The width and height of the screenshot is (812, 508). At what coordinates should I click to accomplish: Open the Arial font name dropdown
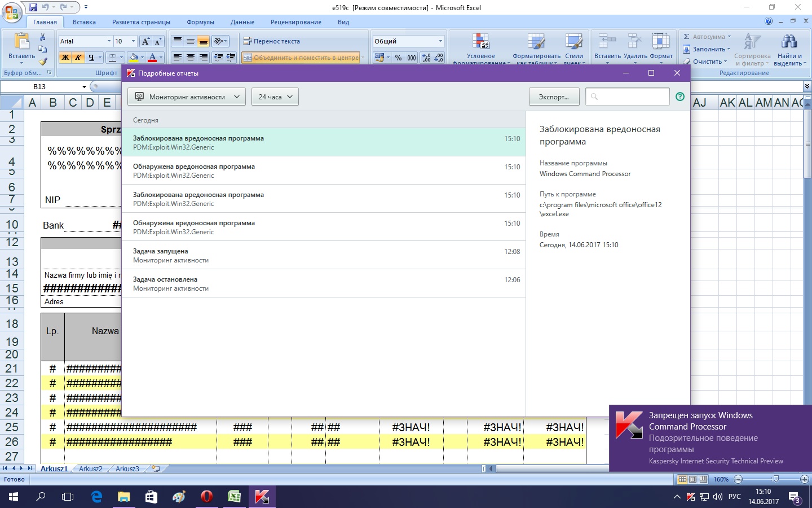(109, 41)
